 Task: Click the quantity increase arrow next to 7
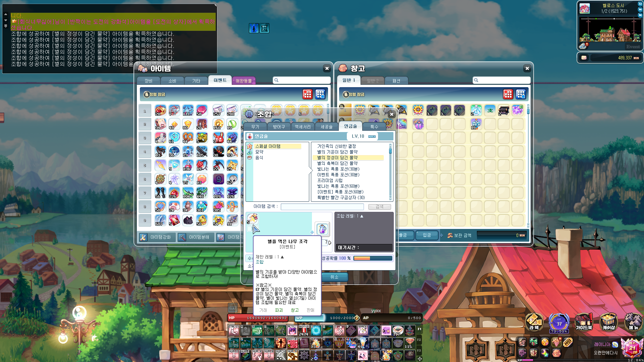(330, 242)
